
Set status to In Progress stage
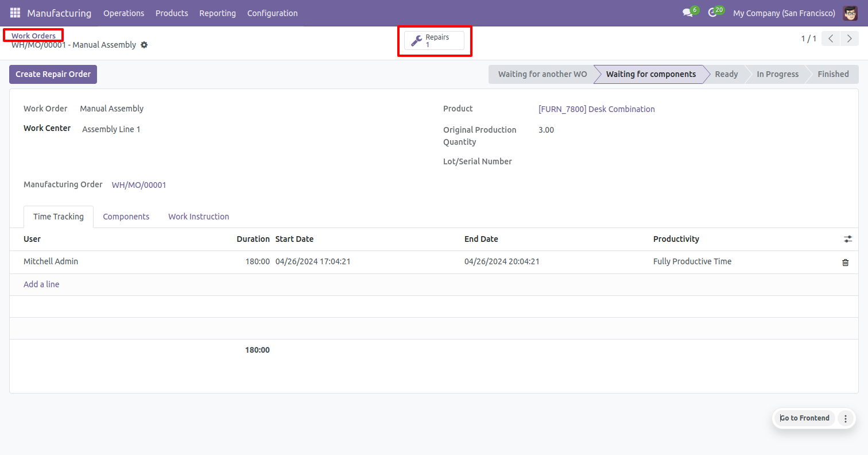click(777, 74)
